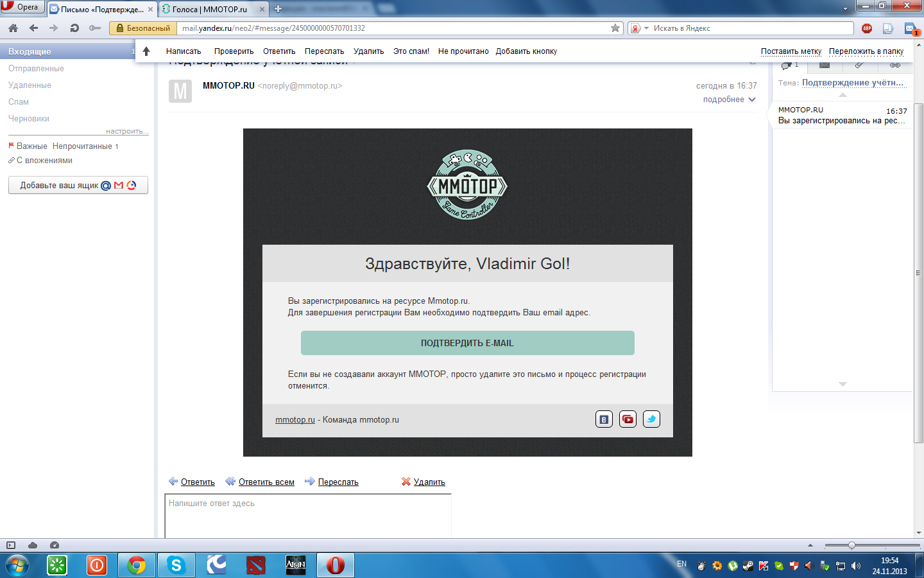Go to the browser home page icon
Image resolution: width=924 pixels, height=578 pixels.
[x=13, y=28]
